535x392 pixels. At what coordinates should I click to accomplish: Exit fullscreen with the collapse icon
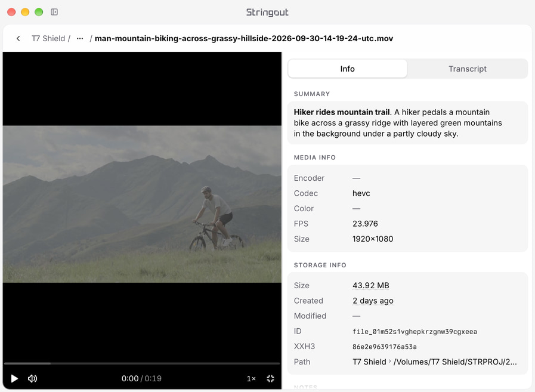point(270,378)
